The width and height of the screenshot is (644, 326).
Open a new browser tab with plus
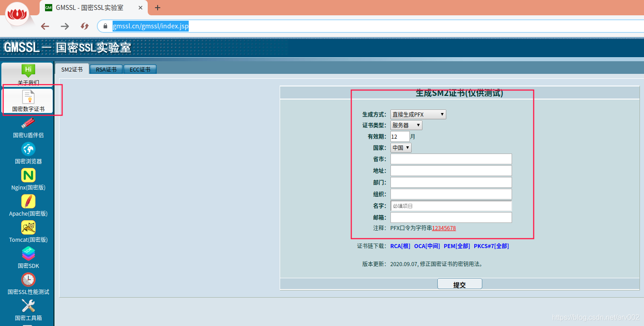point(158,8)
